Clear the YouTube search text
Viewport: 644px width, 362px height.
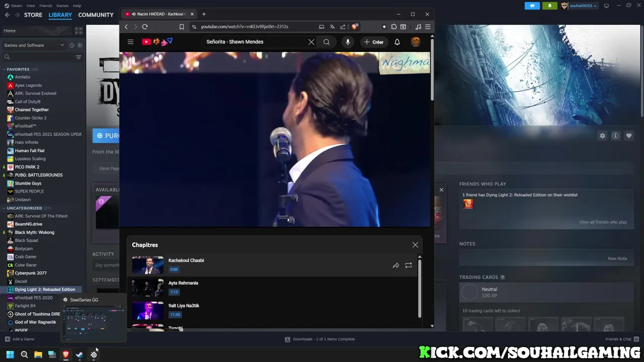tap(311, 42)
